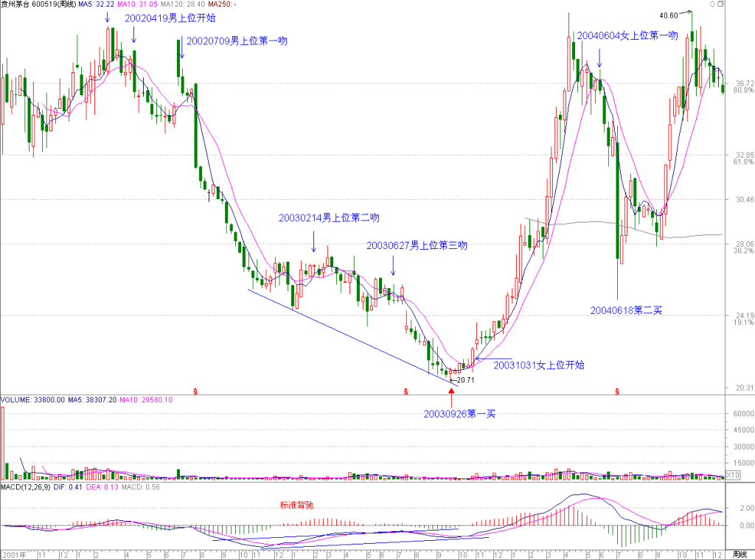
Task: Click the diamond icon at chart top-right
Action: point(713,4)
